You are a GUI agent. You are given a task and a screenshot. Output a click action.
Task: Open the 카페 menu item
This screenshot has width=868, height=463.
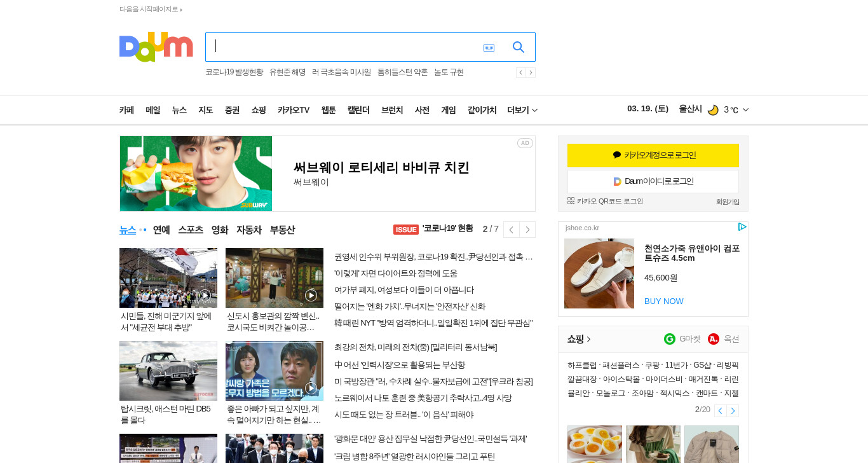126,110
